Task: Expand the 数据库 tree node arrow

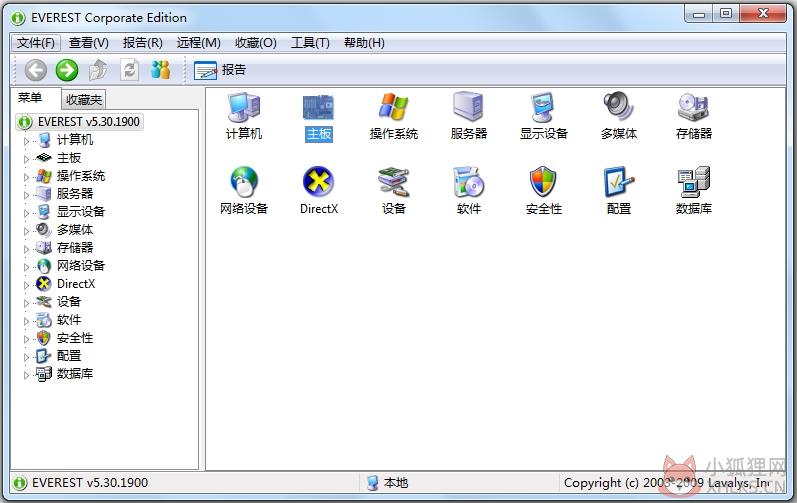Action: pos(26,375)
